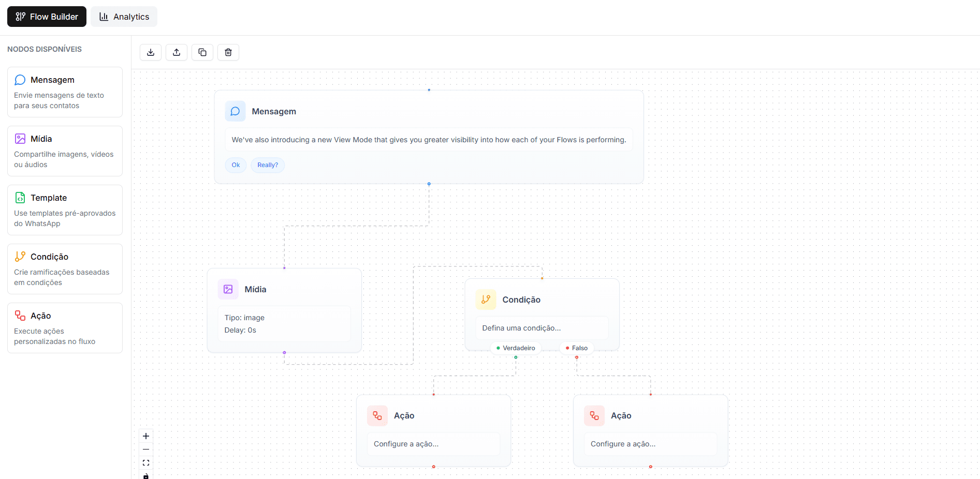Select the duplicate nodes icon
Image resolution: width=980 pixels, height=479 pixels.
(202, 52)
